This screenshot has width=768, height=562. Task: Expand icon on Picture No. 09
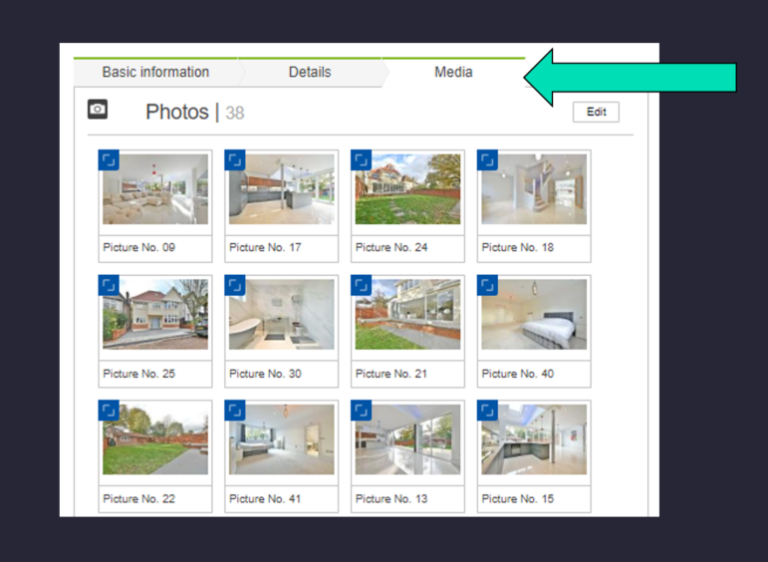(109, 160)
